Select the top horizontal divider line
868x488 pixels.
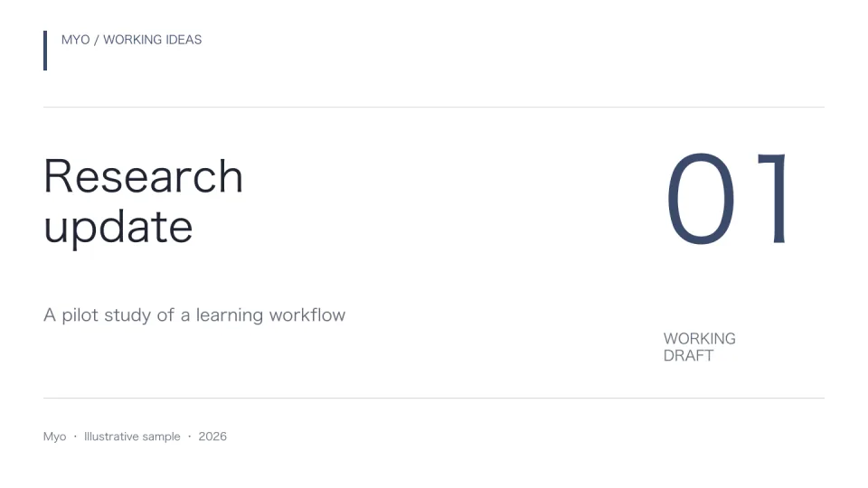pyautogui.click(x=434, y=108)
